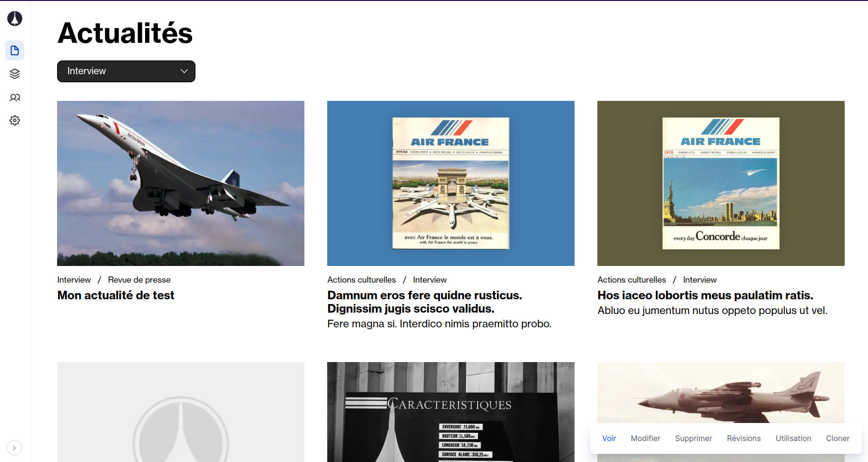Click 'Interview' label under Concorde takeoff photo

[74, 280]
